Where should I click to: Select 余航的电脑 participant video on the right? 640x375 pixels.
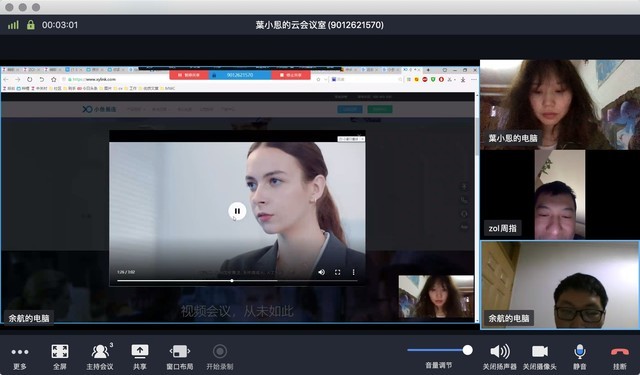tap(560, 285)
